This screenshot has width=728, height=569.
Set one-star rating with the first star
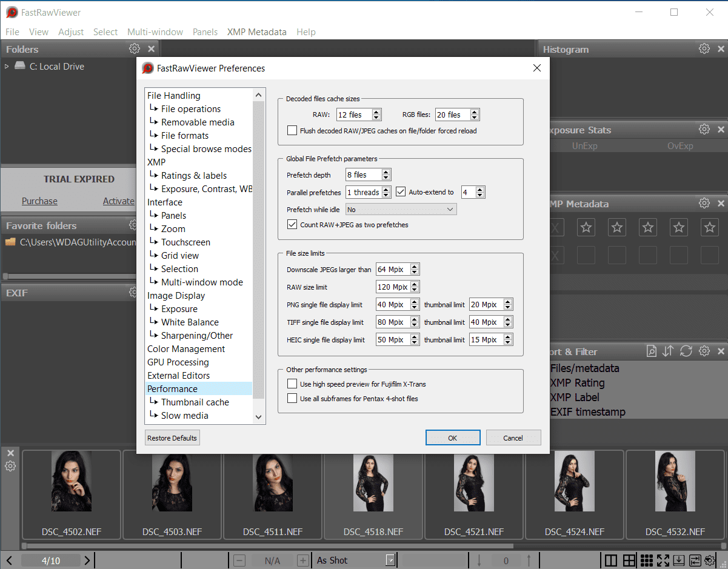click(586, 228)
